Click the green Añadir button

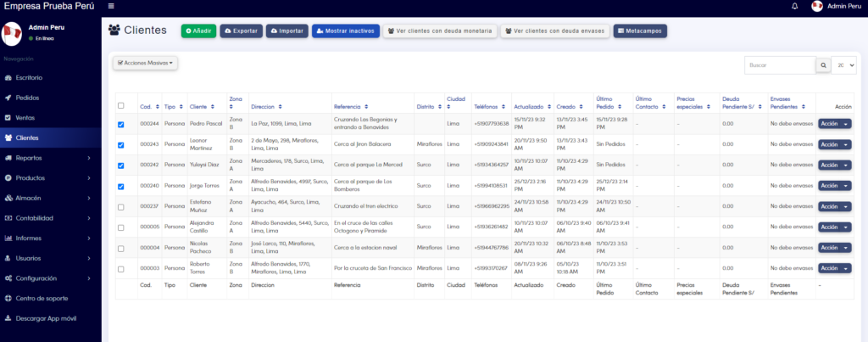[x=198, y=31]
